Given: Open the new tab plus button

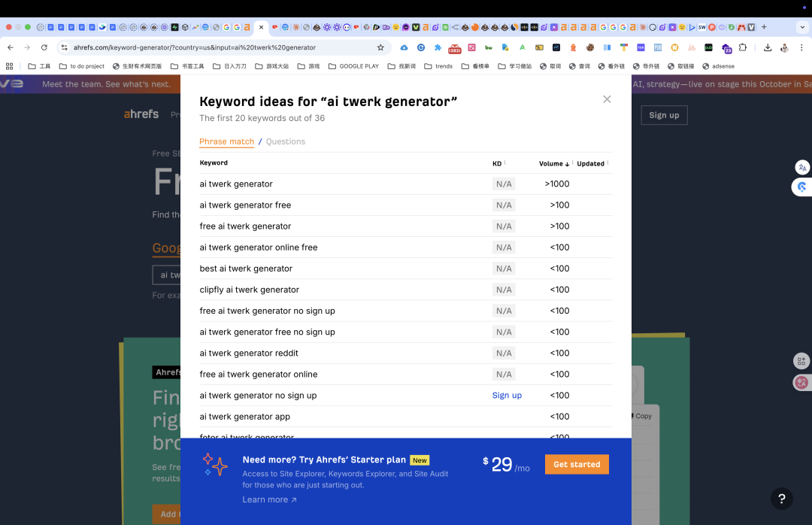Looking at the screenshot, I should (x=764, y=27).
